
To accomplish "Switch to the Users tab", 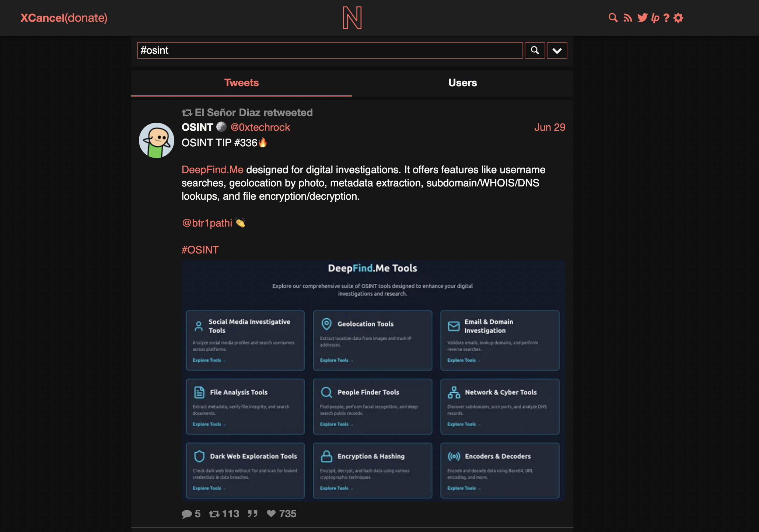I will (x=463, y=83).
